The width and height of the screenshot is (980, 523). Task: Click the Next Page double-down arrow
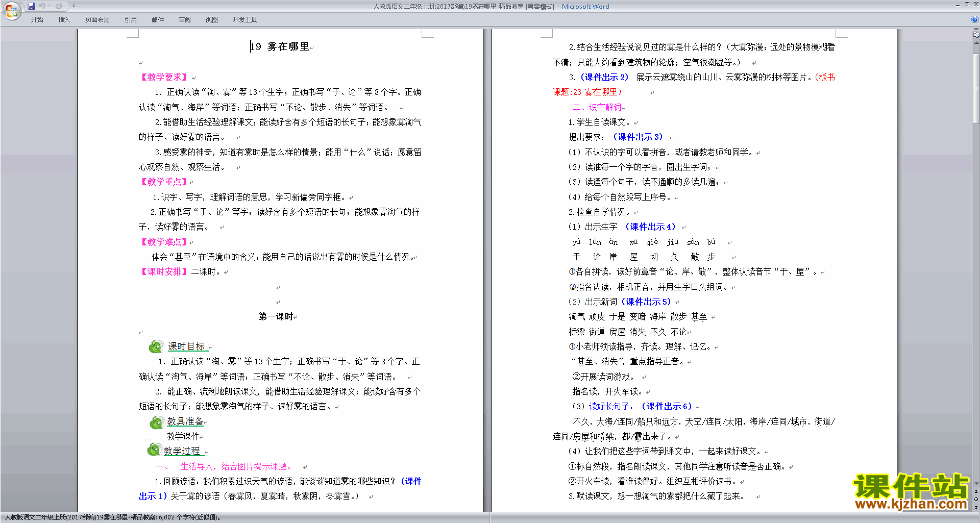(x=976, y=508)
